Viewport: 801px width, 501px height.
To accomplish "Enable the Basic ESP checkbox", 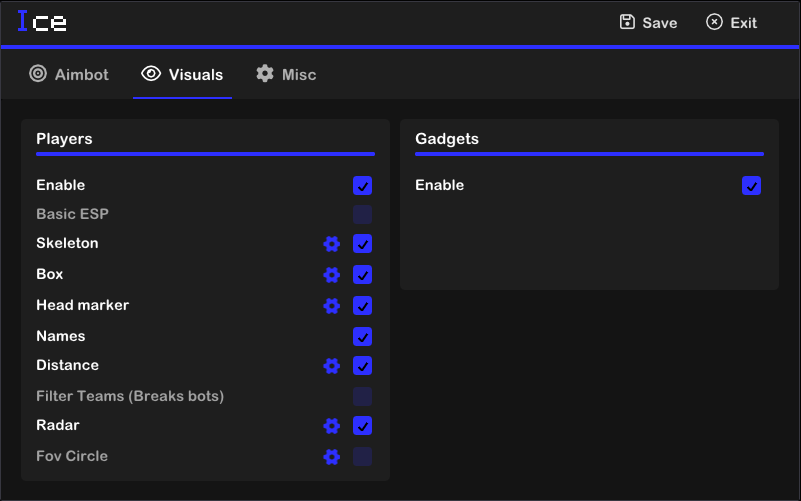I will click(x=363, y=215).
